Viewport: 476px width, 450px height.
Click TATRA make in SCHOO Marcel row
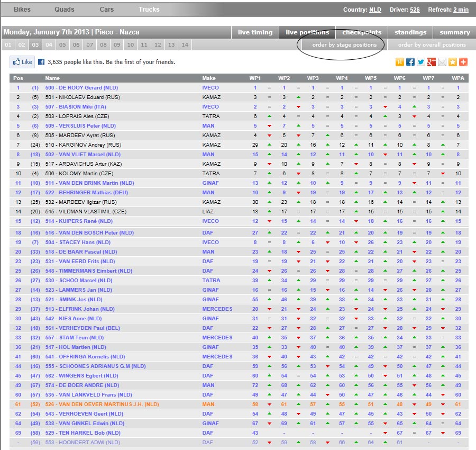pos(211,281)
